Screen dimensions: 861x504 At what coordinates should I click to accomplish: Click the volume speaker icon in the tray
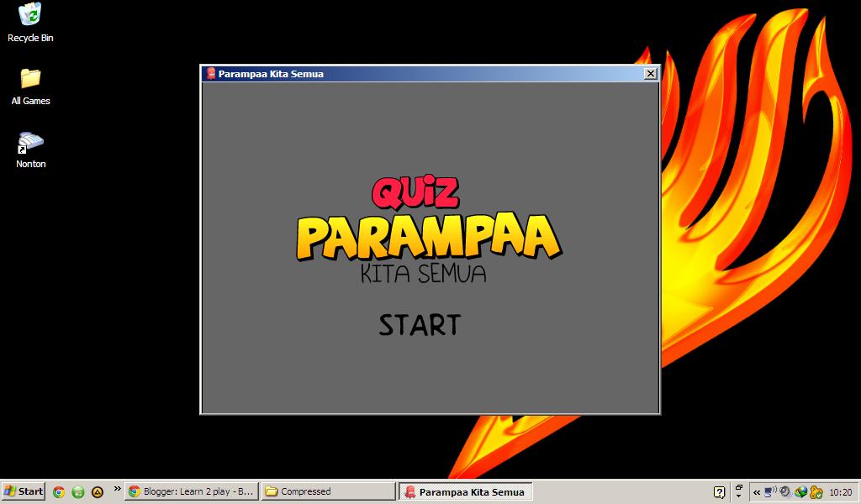[x=784, y=491]
